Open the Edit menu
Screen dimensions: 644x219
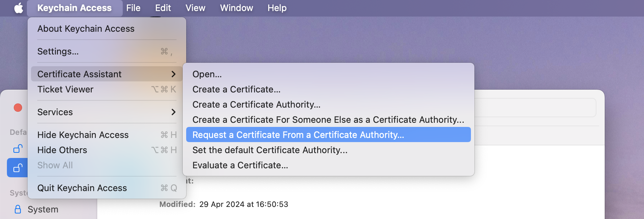tap(163, 8)
